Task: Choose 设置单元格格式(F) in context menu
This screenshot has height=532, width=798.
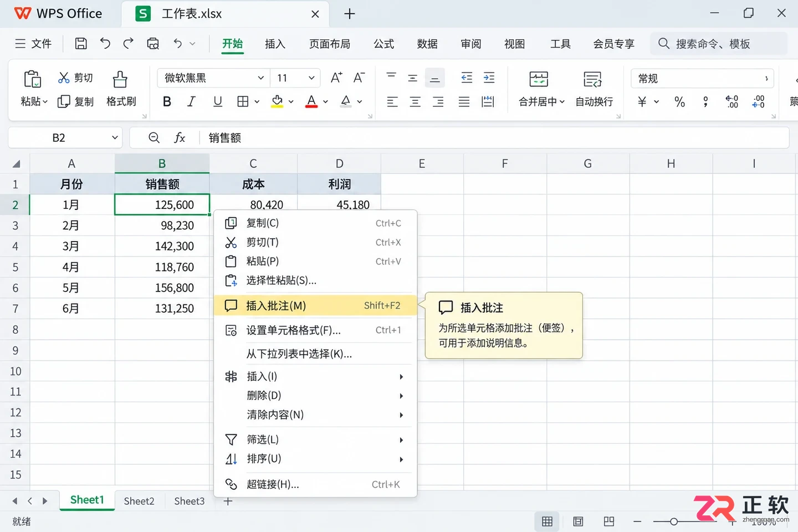Action: click(315, 330)
